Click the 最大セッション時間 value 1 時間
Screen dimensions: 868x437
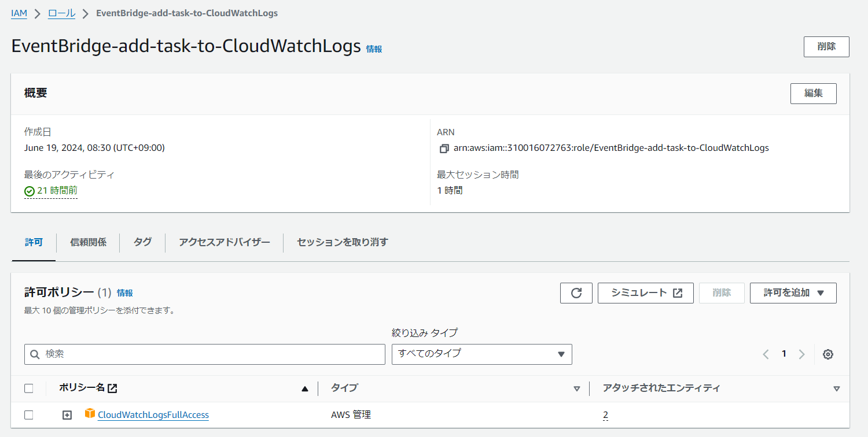[450, 190]
